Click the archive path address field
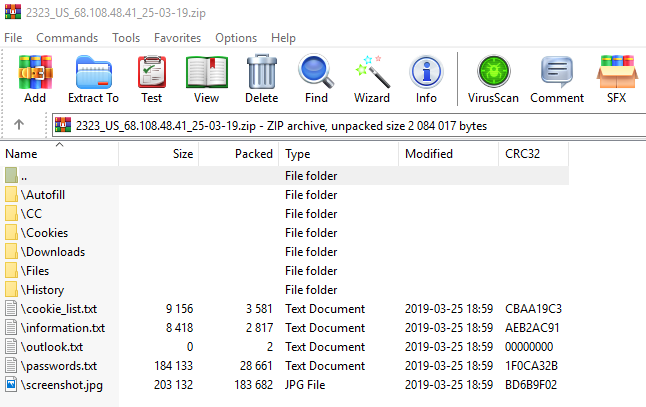Viewport: 646px width, 407px height. coord(349,125)
